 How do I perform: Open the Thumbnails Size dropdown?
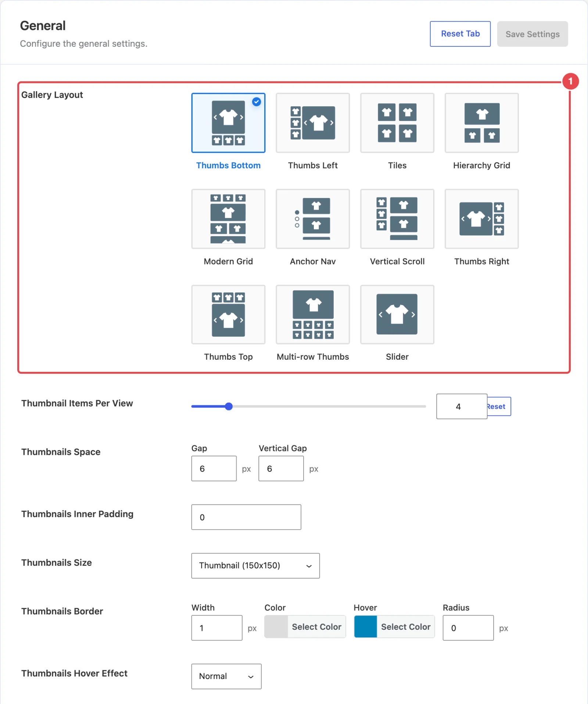(255, 565)
